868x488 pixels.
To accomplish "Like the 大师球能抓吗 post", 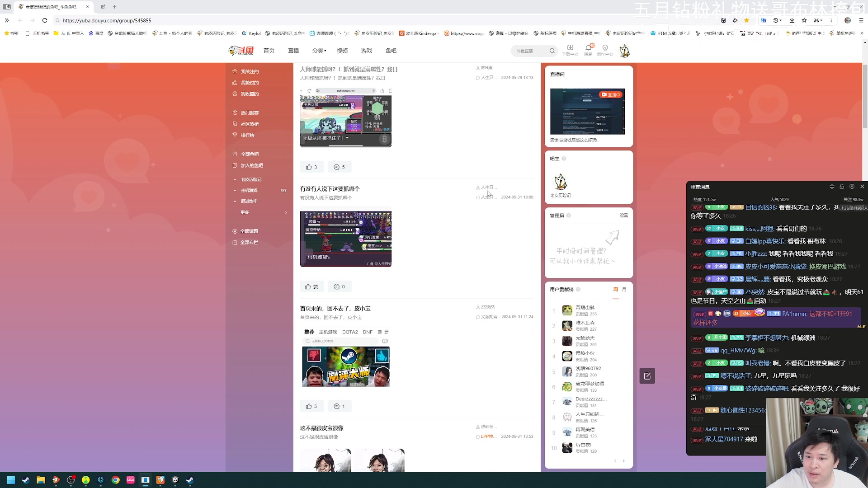I will click(311, 167).
